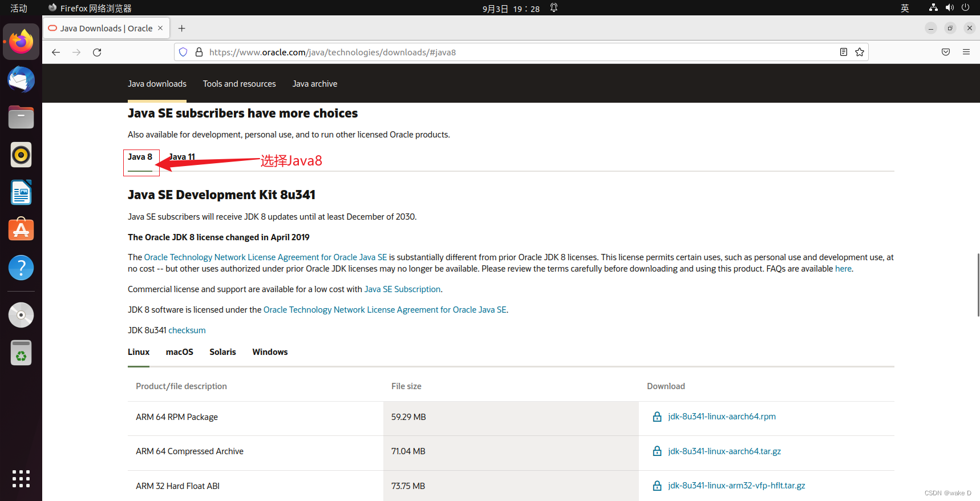This screenshot has height=501, width=980.
Task: Download jdk-8u341-linux-aarch64.rpm
Action: coord(722,417)
